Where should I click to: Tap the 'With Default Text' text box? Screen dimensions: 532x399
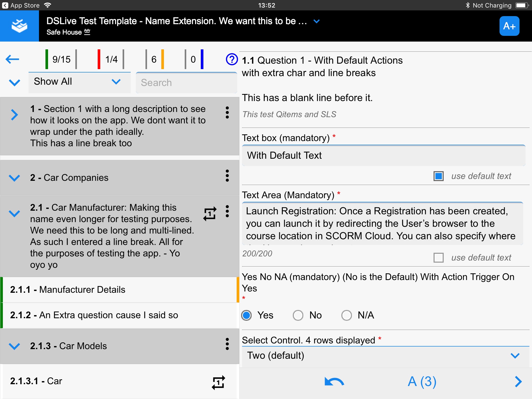(384, 155)
